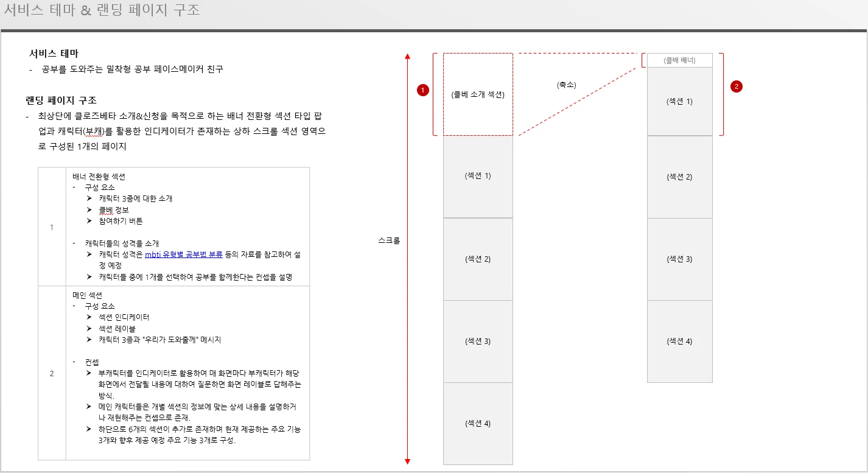The height and width of the screenshot is (473, 868).
Task: Select the 클베 정보 bullet
Action: point(113,210)
